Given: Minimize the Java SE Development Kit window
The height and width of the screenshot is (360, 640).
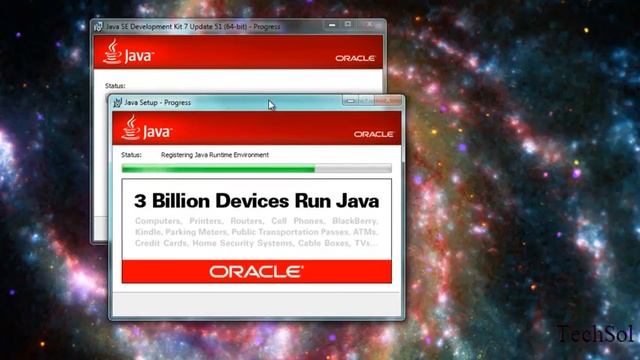Looking at the screenshot, I should coord(332,25).
